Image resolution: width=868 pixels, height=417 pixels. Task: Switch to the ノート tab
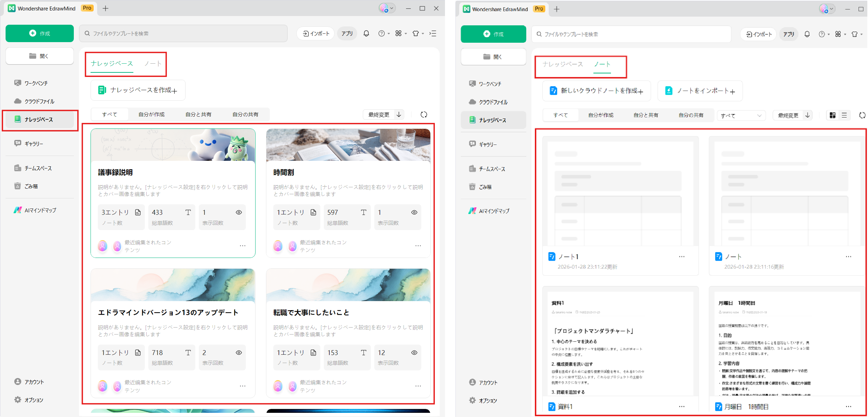click(153, 63)
